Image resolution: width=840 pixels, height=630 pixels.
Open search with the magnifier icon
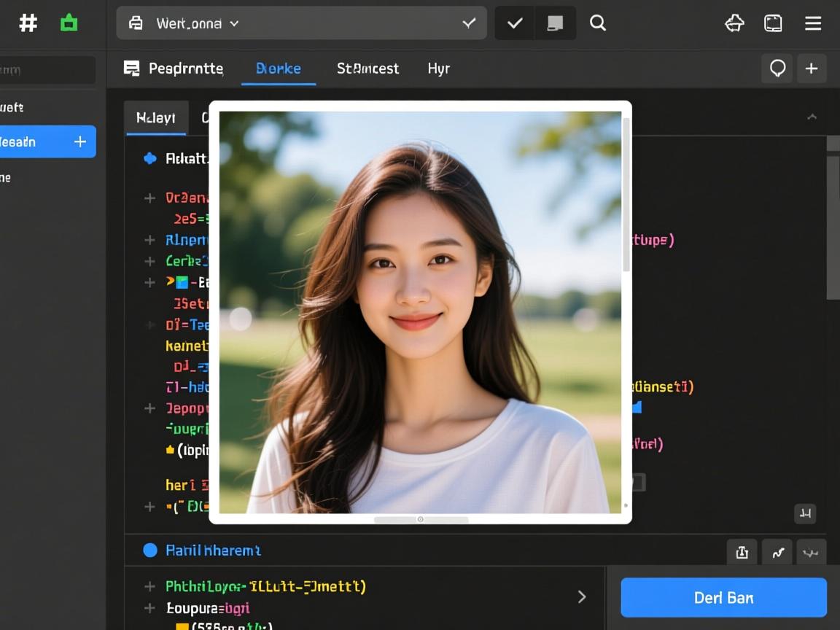pos(598,23)
